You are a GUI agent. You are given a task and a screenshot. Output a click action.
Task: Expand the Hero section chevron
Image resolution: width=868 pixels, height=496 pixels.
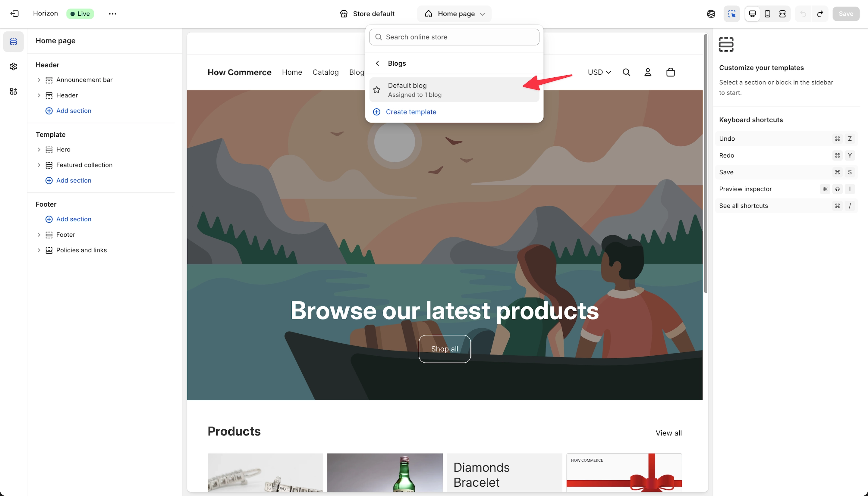pos(39,149)
